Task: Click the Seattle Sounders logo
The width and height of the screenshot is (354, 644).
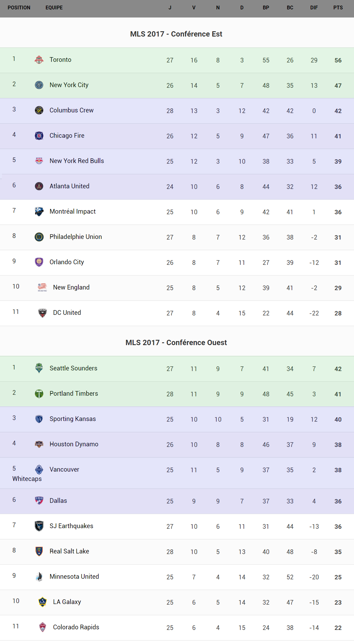Action: [x=39, y=368]
